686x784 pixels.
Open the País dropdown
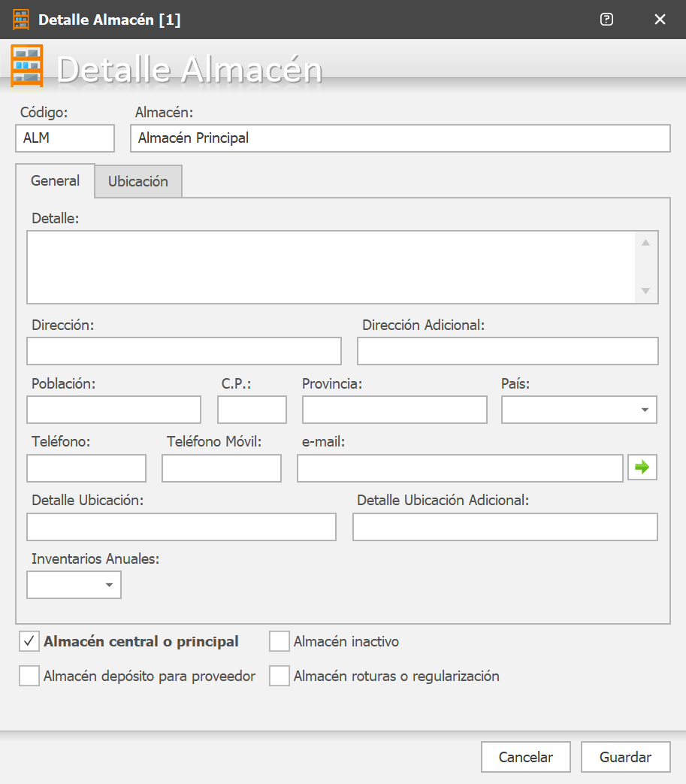point(645,410)
